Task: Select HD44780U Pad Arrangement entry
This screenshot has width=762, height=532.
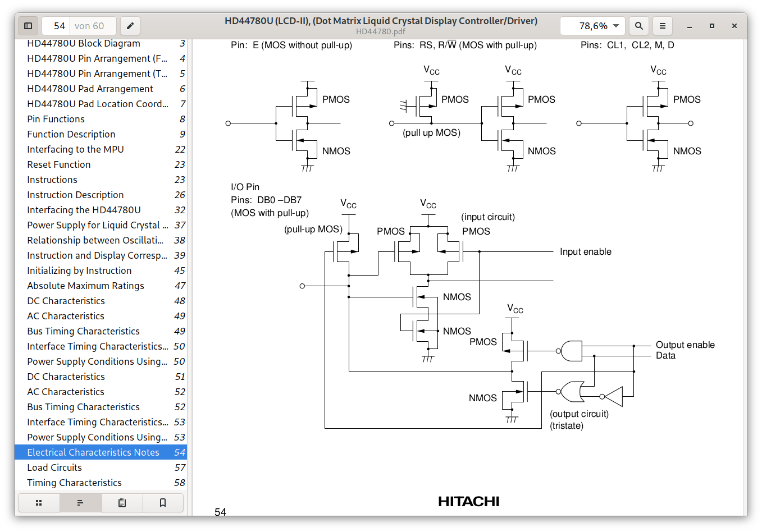Action: [101, 89]
